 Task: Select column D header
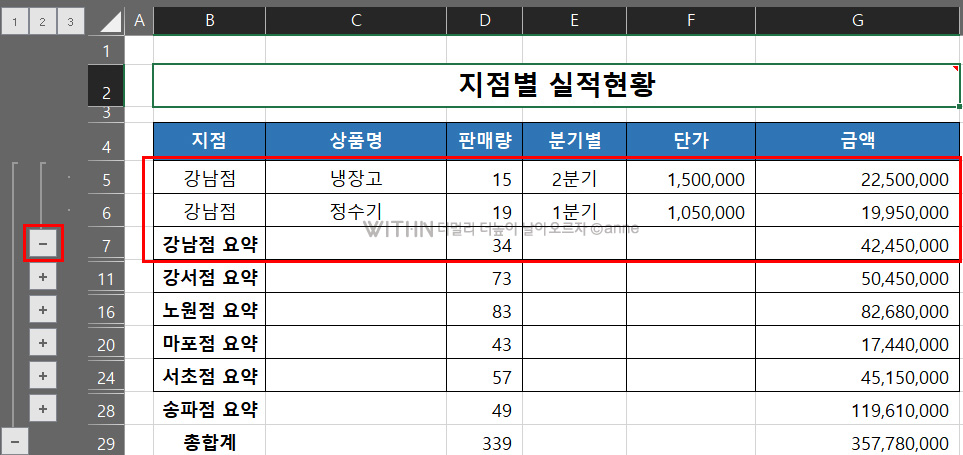click(485, 21)
